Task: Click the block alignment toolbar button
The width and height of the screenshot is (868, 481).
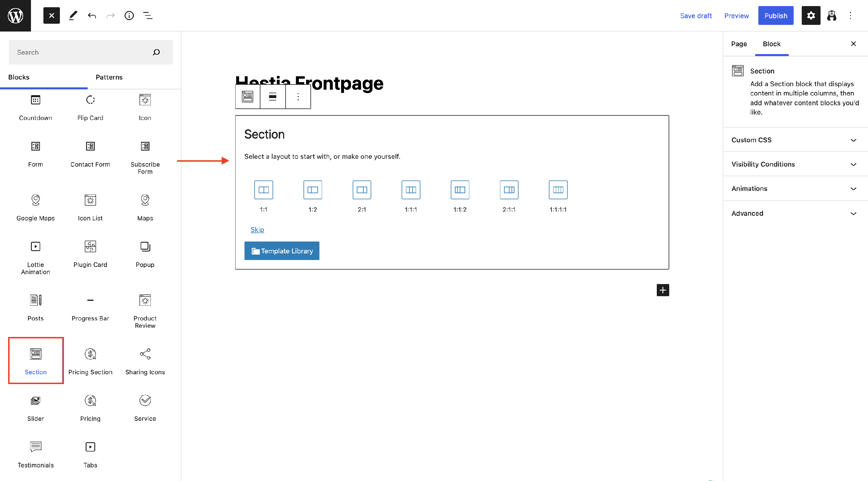Action: 273,97
